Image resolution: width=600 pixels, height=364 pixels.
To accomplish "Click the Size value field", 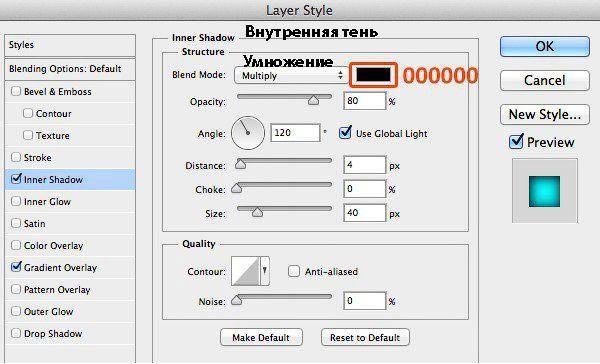I will pos(365,212).
